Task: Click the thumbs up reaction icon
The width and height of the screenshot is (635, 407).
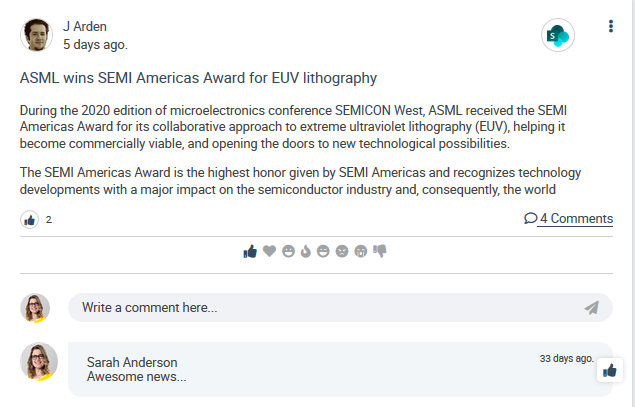Action: pyautogui.click(x=250, y=251)
